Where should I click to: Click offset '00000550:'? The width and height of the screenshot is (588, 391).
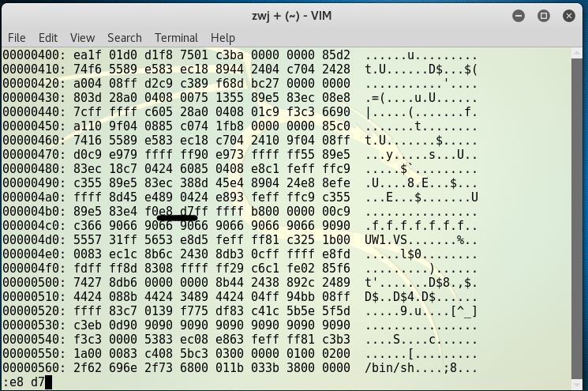click(x=34, y=354)
